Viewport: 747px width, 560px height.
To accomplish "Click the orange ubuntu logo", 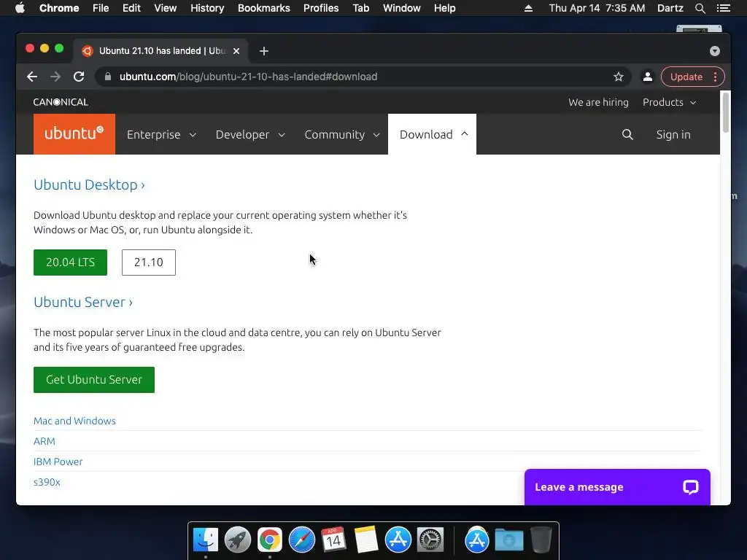I will (x=74, y=134).
